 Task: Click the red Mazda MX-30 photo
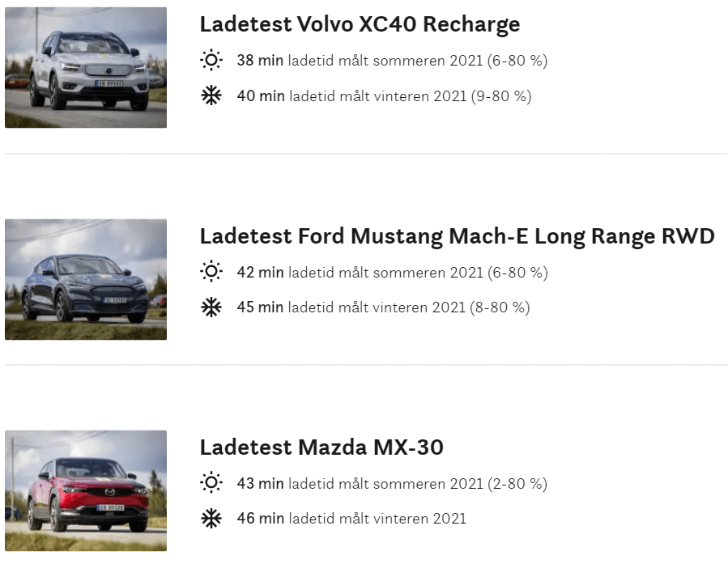coord(86,491)
